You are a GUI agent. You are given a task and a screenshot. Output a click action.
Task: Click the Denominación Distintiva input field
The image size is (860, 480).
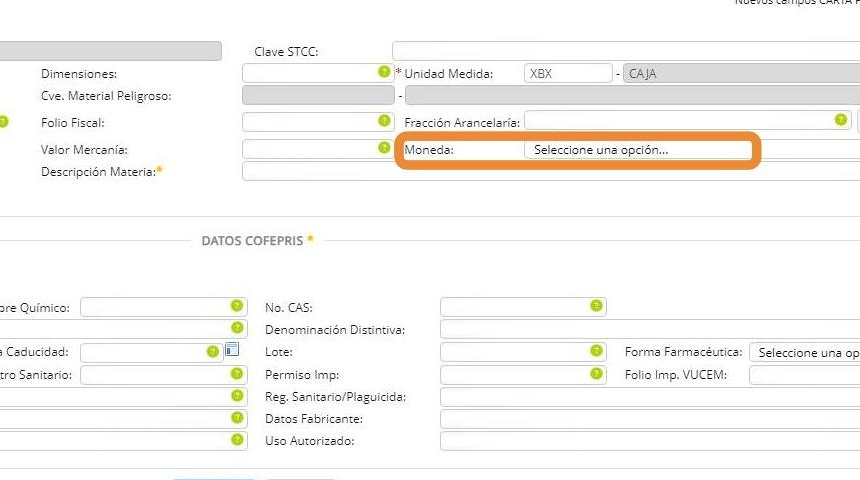[650, 329]
